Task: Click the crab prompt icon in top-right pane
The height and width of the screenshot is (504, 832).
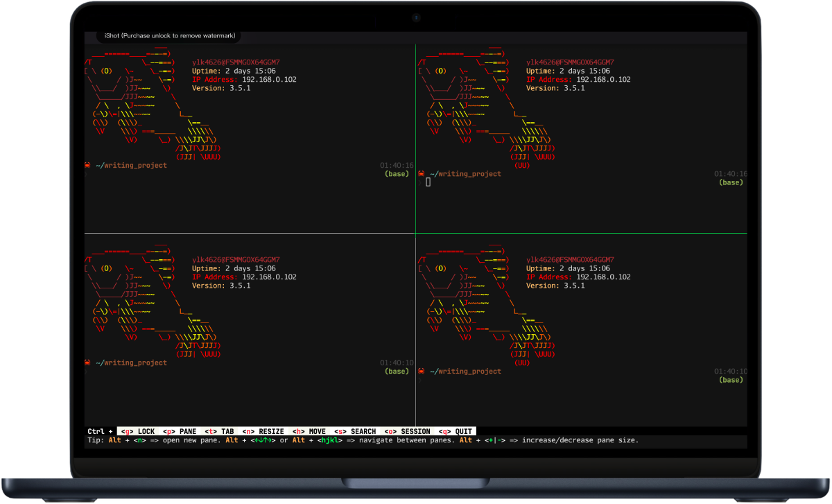Action: [x=422, y=174]
